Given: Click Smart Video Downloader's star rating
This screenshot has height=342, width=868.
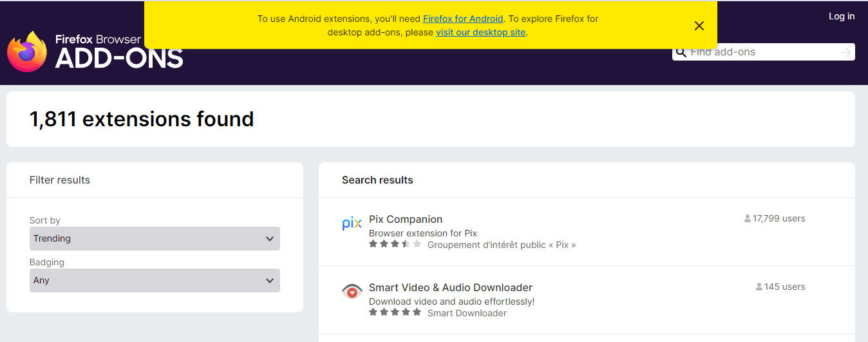Looking at the screenshot, I should [x=395, y=312].
